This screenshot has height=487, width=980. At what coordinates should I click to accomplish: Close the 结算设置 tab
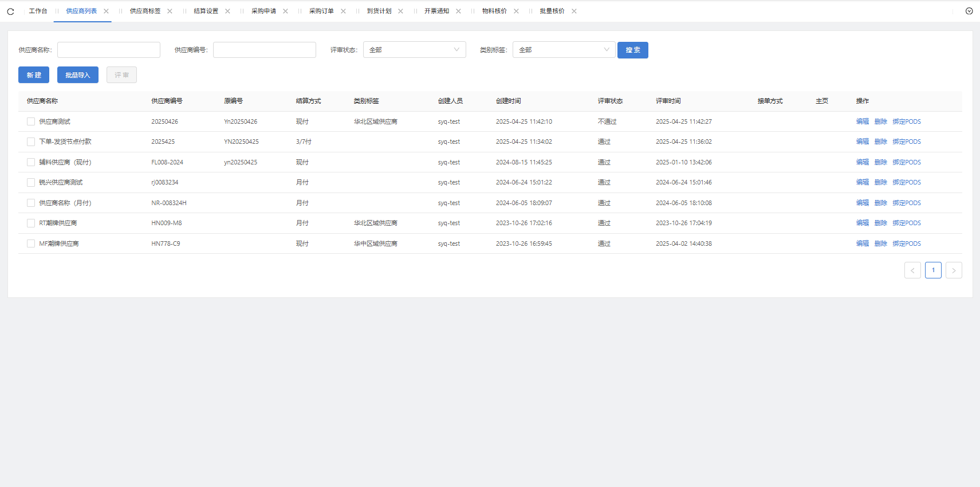(x=227, y=11)
